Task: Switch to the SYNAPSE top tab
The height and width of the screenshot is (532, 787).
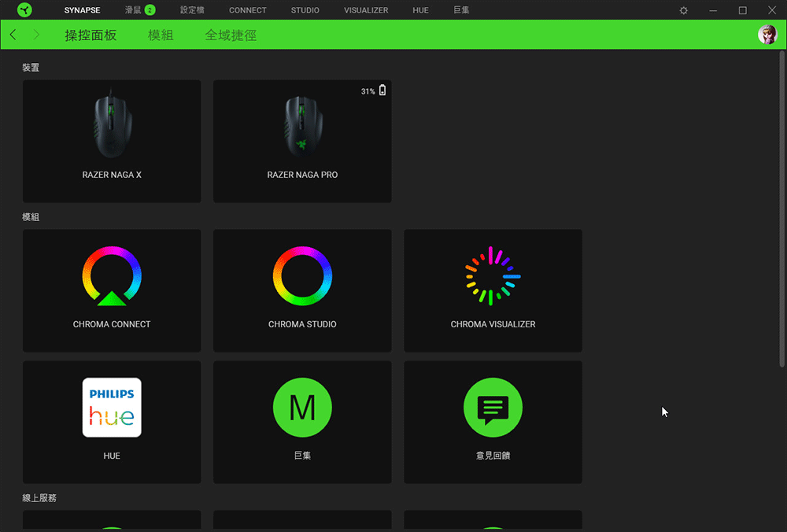Action: (83, 10)
